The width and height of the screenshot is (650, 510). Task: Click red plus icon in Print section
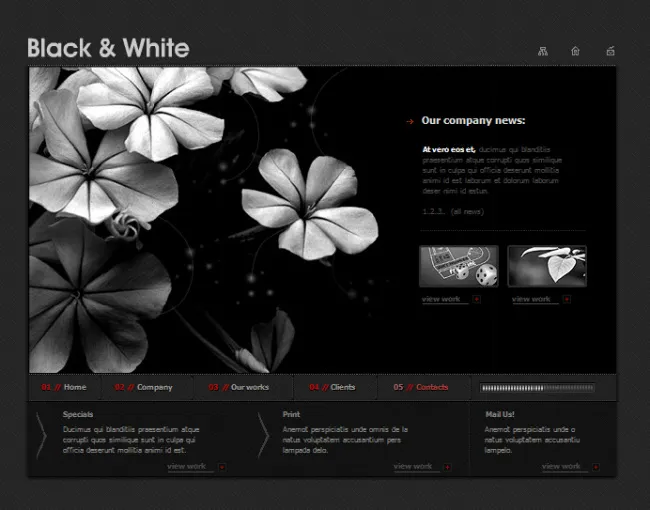(x=448, y=466)
